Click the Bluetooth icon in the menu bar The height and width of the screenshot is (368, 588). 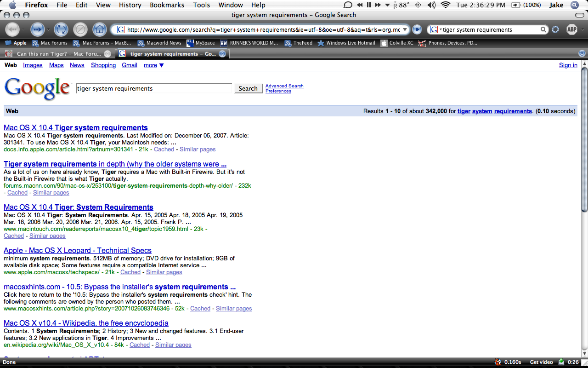click(418, 5)
